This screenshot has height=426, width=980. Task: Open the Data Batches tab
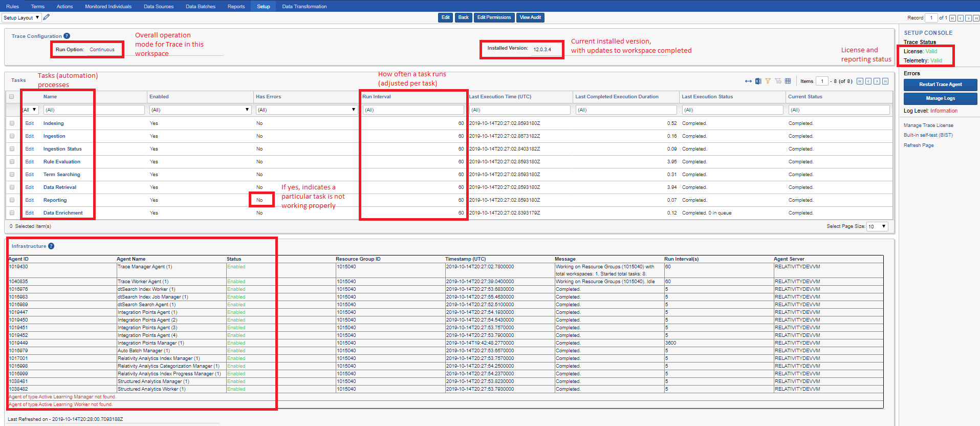[x=201, y=6]
